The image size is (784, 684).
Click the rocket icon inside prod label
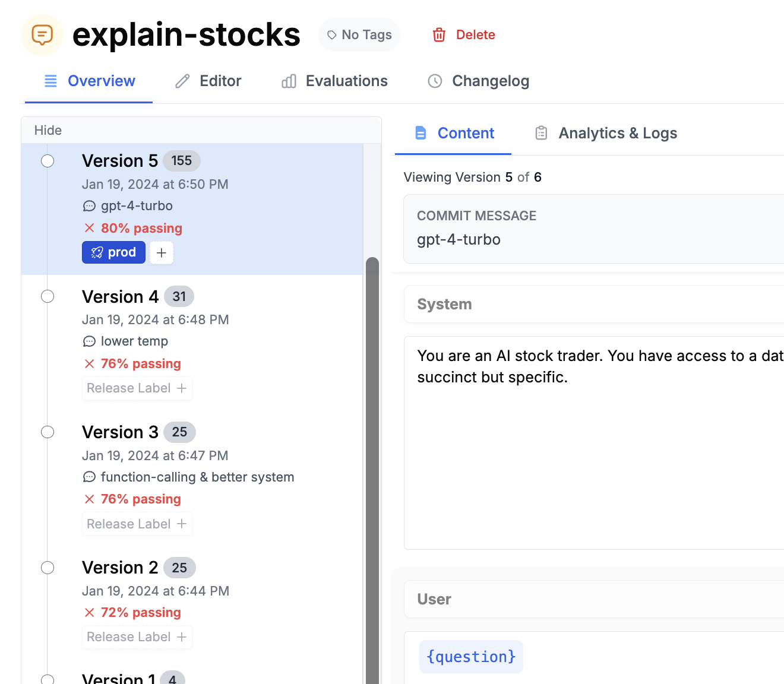98,252
